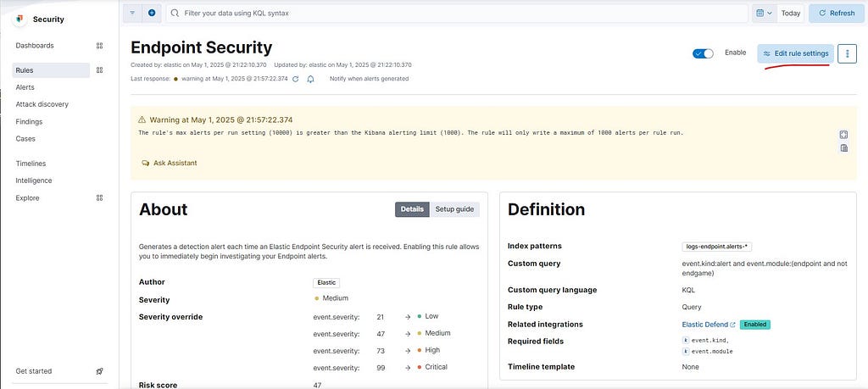
Task: Click the Today date range
Action: (791, 13)
